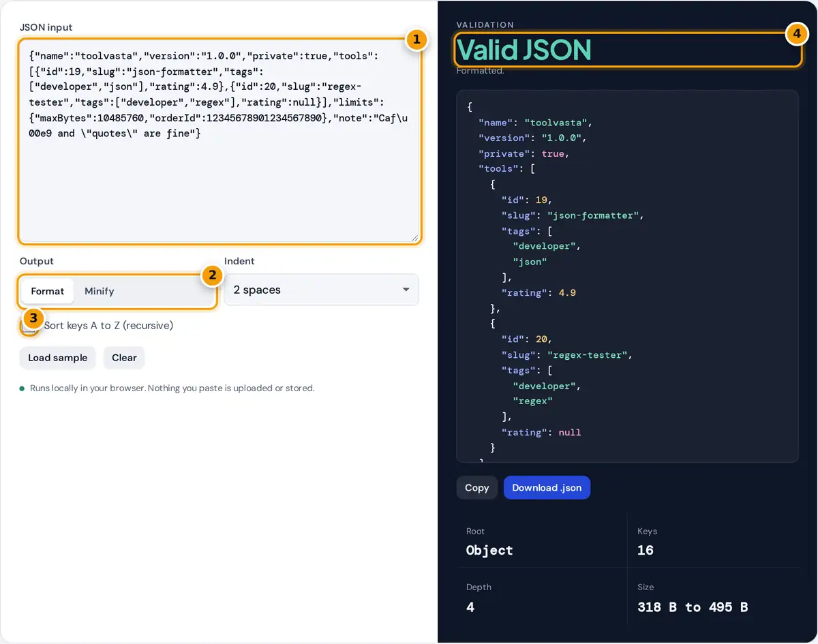This screenshot has height=644, width=818.
Task: Click the "id": 20 output line
Action: [526, 340]
